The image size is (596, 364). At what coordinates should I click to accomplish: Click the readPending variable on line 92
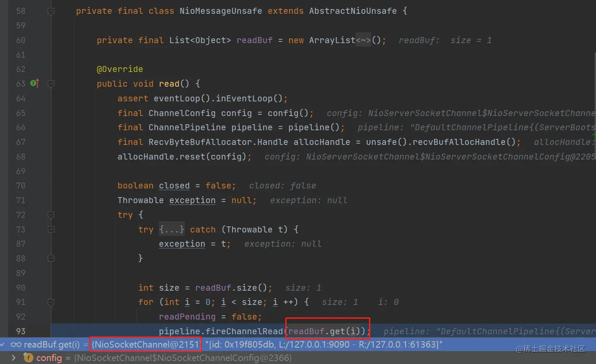click(187, 317)
